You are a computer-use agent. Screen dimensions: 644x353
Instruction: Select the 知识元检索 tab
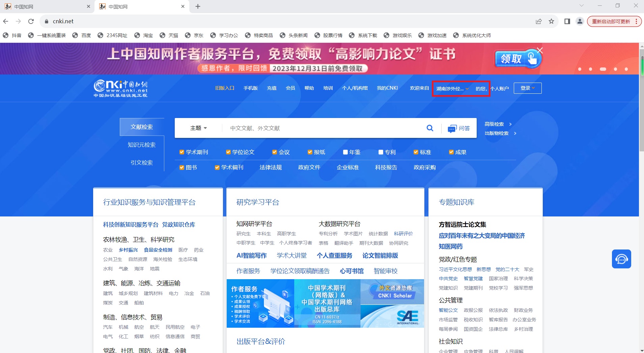click(x=142, y=145)
